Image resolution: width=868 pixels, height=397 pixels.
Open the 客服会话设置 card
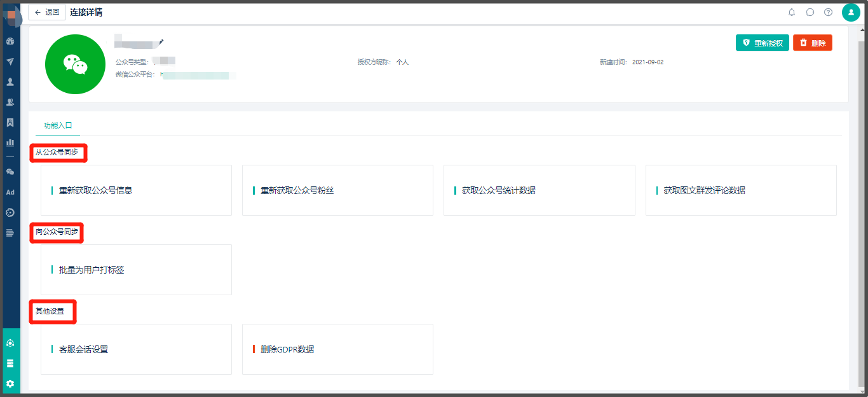(136, 349)
